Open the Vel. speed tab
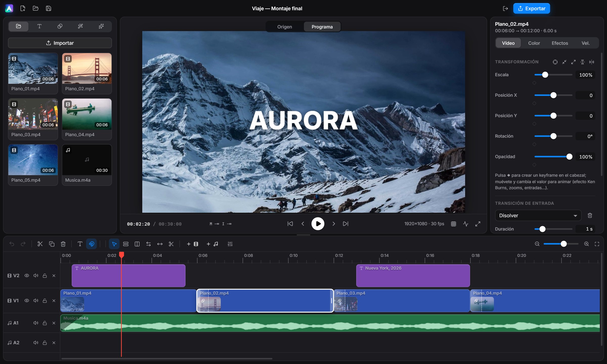607x364 pixels. click(586, 43)
